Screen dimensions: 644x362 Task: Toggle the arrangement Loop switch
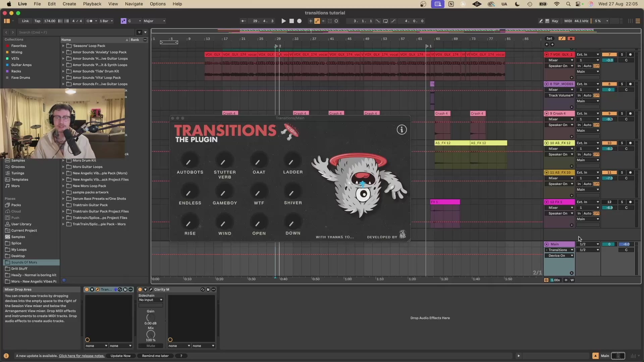385,21
